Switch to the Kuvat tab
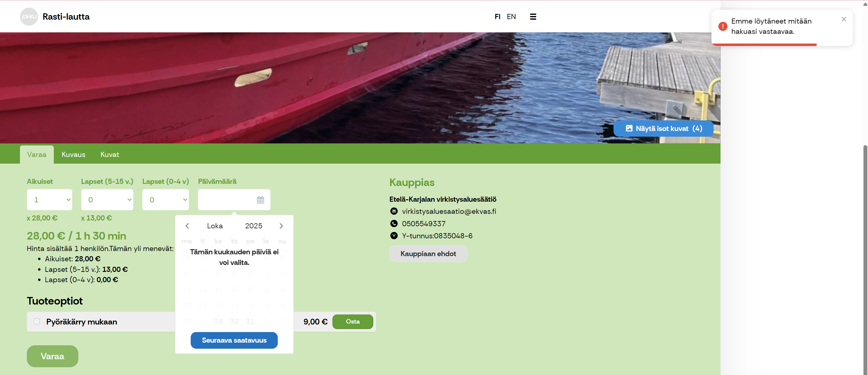 110,155
